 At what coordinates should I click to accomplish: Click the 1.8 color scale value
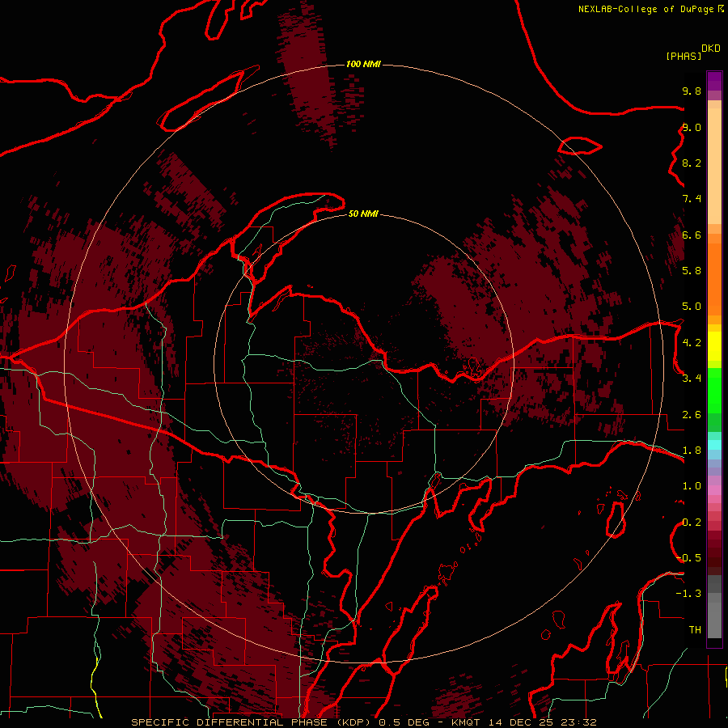point(692,451)
